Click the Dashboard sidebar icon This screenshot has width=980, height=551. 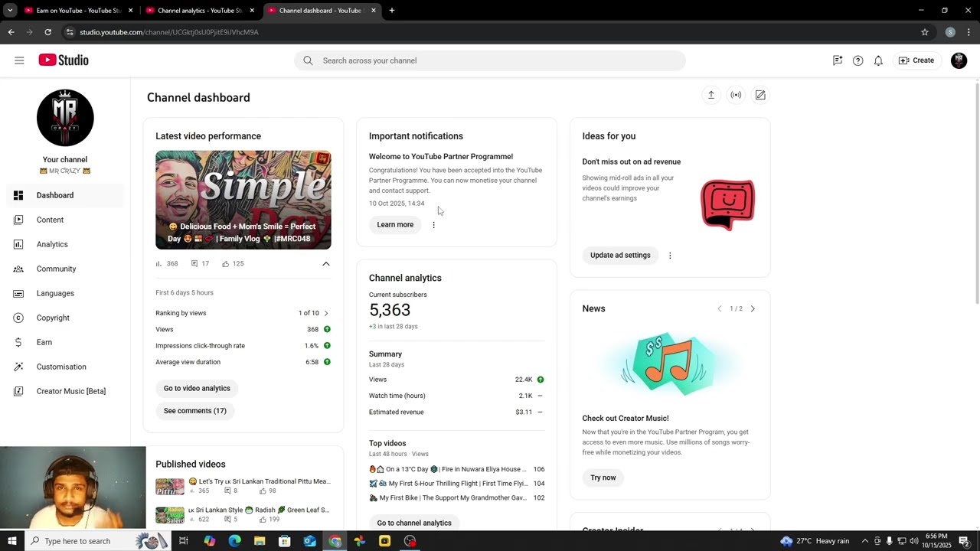(x=18, y=195)
